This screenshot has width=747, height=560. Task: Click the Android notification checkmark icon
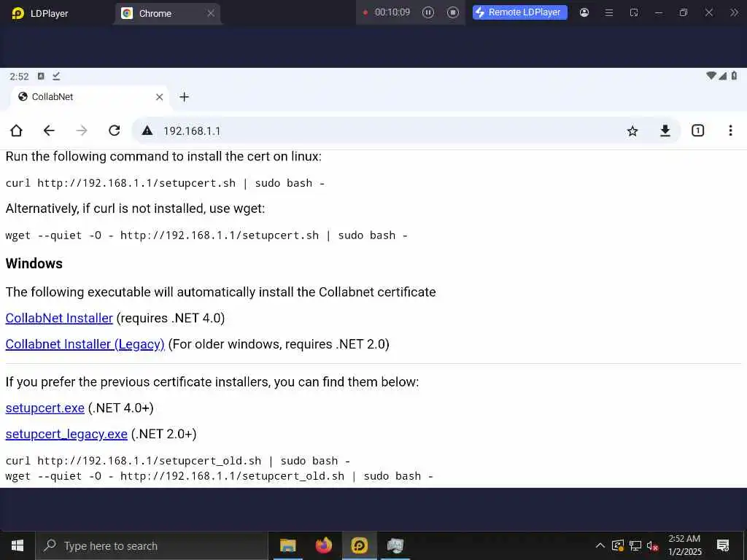tap(56, 76)
